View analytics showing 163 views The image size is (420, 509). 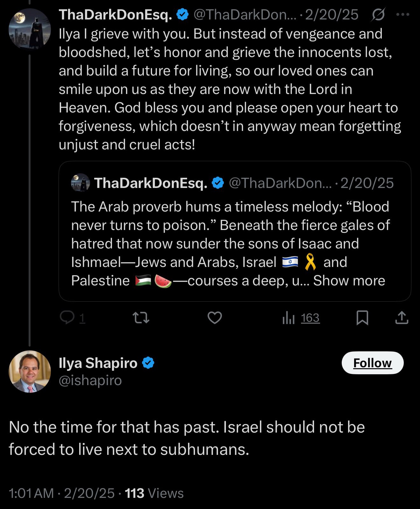tap(301, 318)
